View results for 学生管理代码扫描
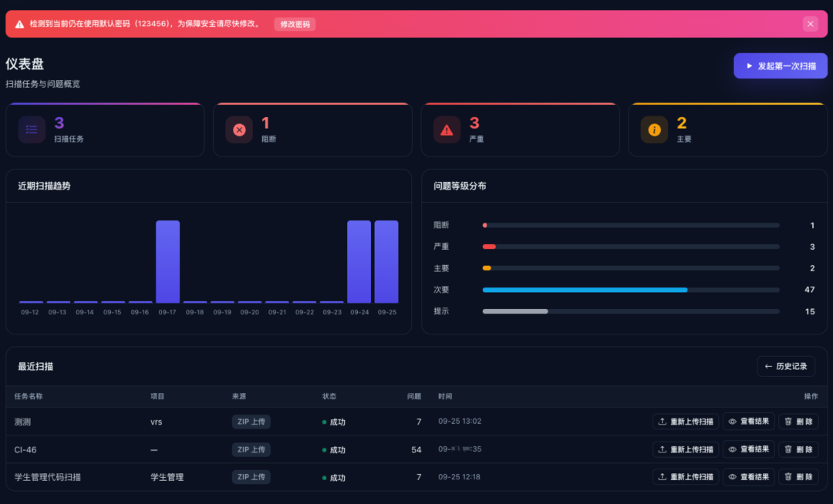The image size is (833, 504). point(748,477)
